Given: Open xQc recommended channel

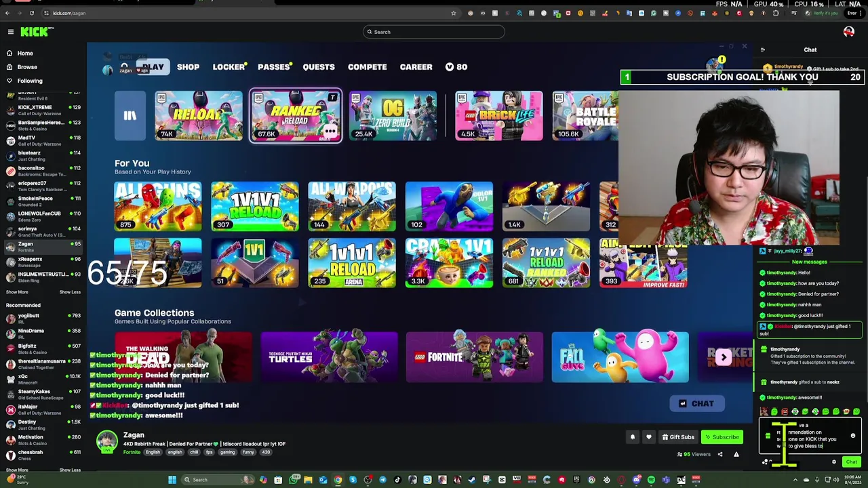Looking at the screenshot, I should (43, 379).
